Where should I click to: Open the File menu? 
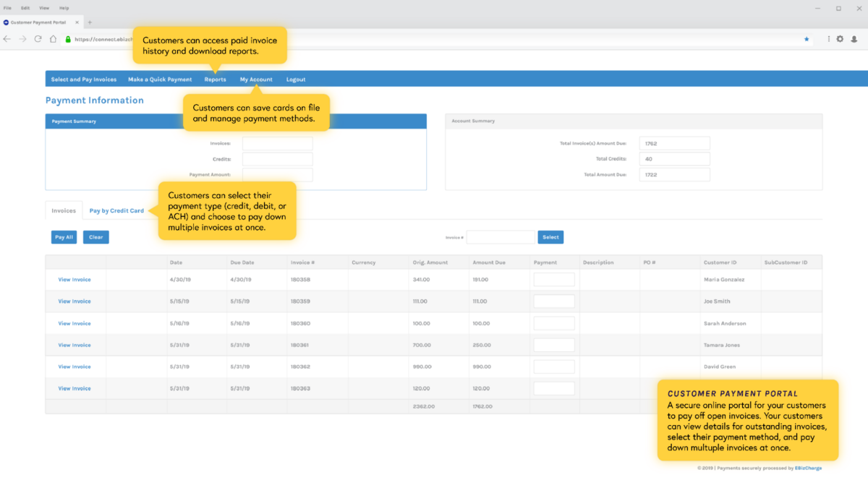point(7,8)
